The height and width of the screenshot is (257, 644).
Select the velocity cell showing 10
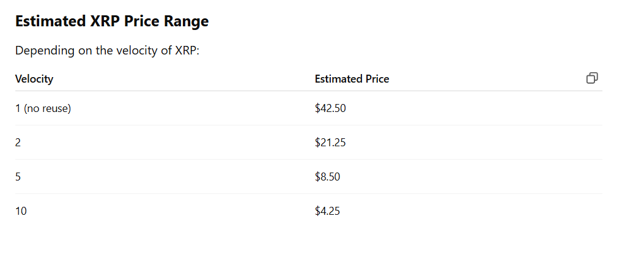tap(21, 211)
